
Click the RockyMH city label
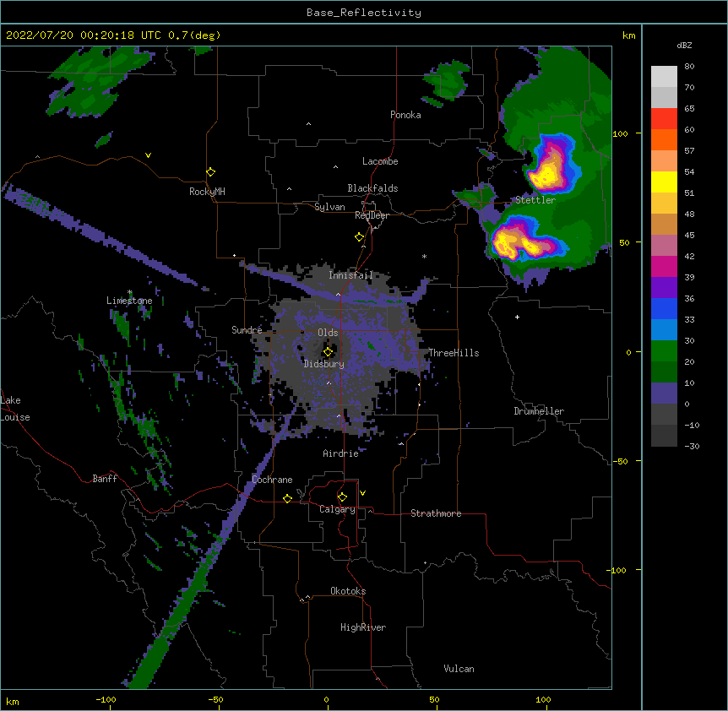pos(207,192)
